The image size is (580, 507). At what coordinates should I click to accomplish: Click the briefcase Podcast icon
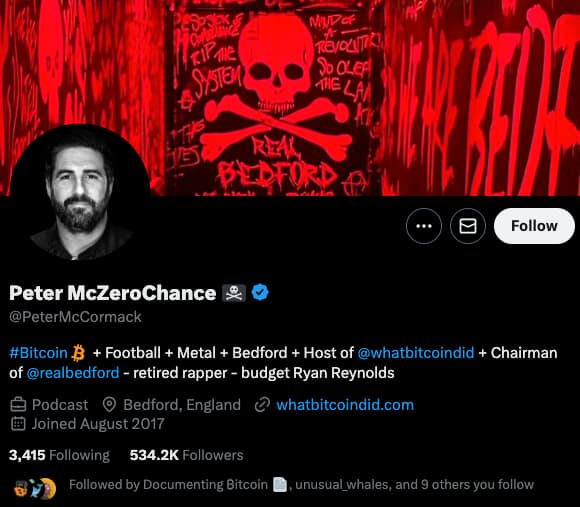[x=18, y=405]
